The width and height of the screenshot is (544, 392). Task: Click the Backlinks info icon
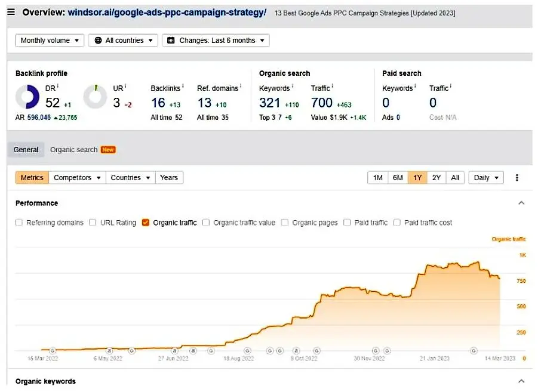(183, 86)
